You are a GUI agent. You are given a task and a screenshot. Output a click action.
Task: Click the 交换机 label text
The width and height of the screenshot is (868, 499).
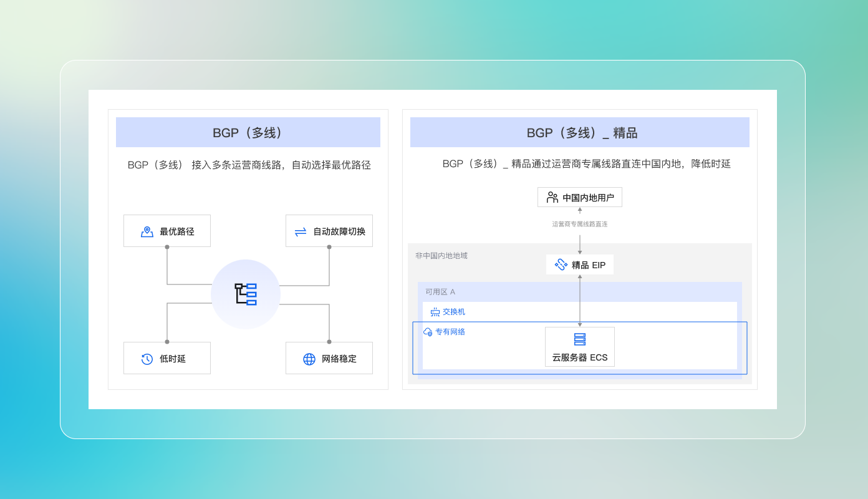pyautogui.click(x=454, y=312)
